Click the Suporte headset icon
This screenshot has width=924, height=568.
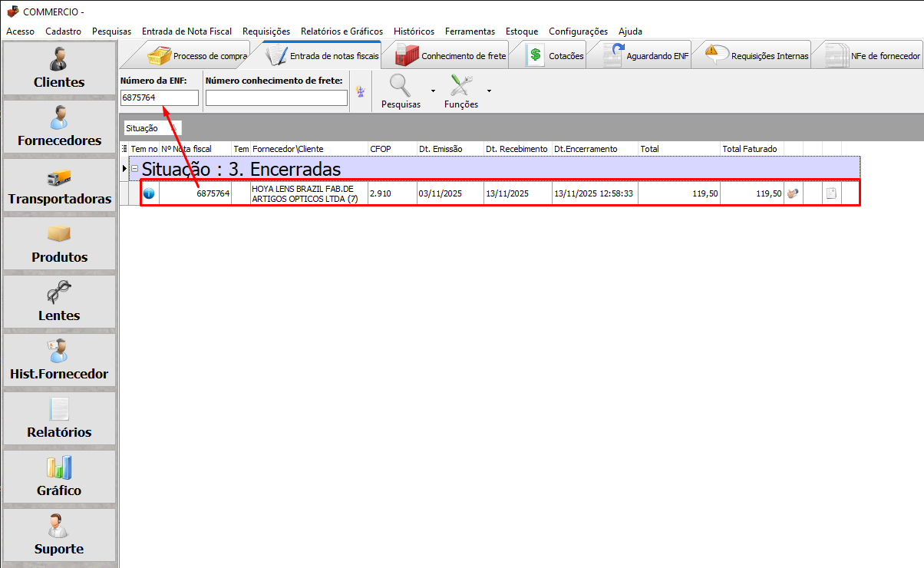tap(59, 526)
